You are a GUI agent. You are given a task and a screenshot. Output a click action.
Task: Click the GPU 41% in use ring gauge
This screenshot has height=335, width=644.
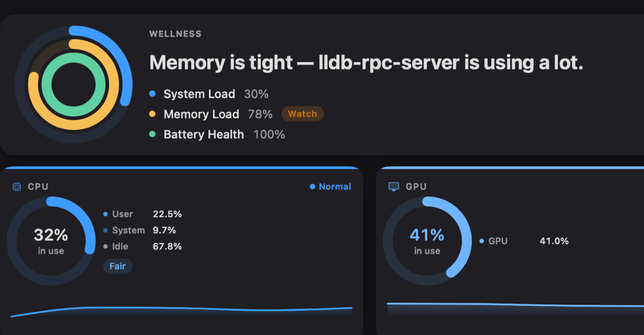[x=427, y=241]
